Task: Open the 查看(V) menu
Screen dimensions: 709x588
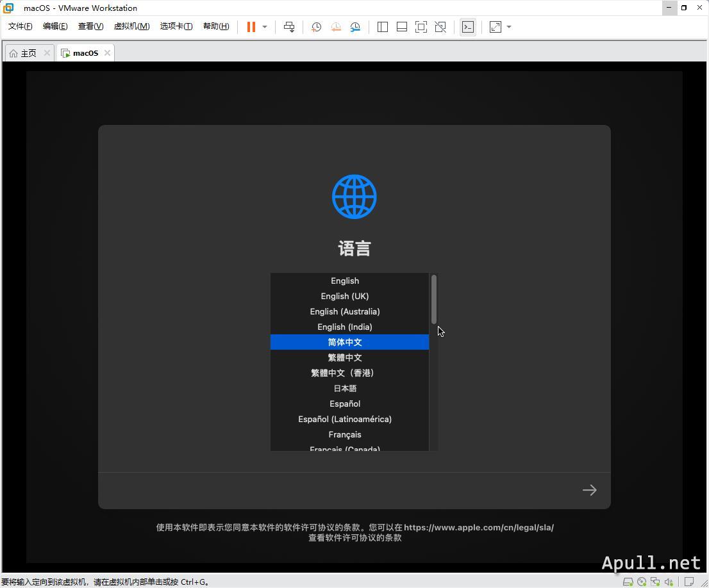Action: pyautogui.click(x=90, y=26)
